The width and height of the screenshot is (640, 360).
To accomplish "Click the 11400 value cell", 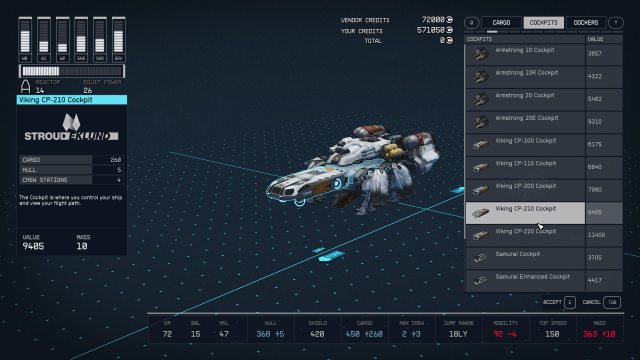I will pyautogui.click(x=604, y=235).
